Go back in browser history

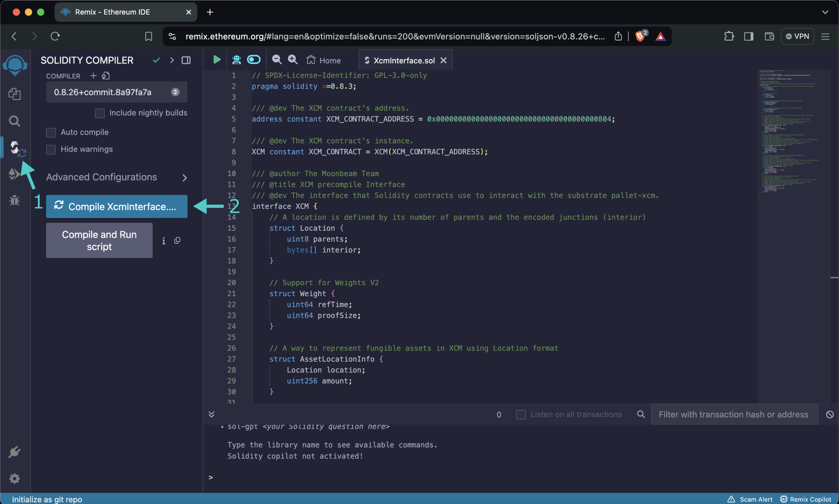click(14, 36)
